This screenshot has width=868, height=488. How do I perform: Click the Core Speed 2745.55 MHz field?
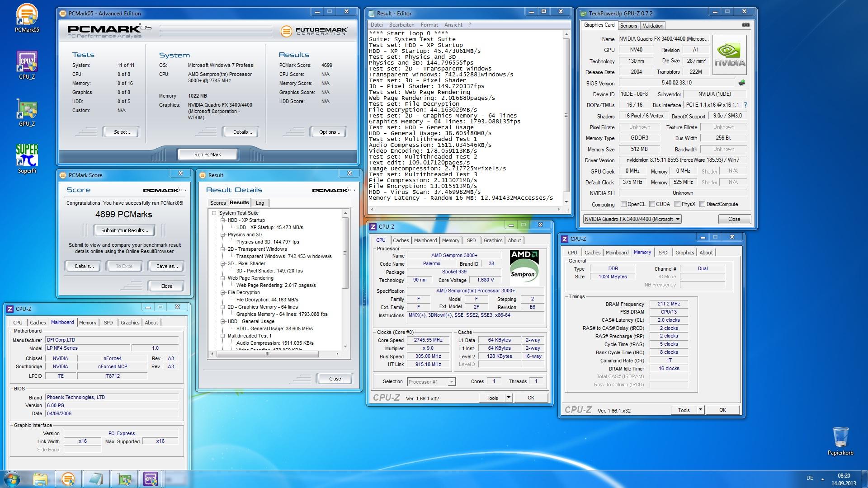click(428, 340)
